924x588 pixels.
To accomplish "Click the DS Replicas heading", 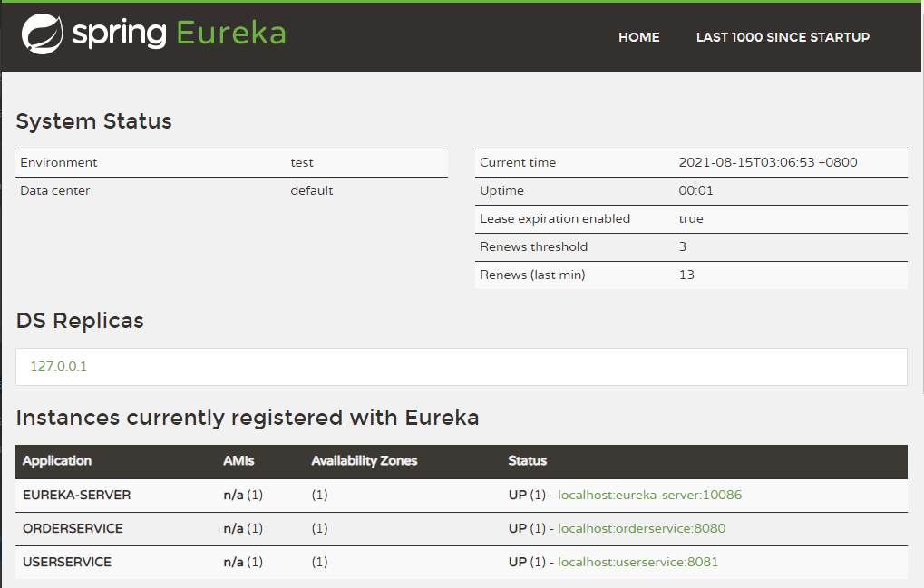I will point(80,321).
